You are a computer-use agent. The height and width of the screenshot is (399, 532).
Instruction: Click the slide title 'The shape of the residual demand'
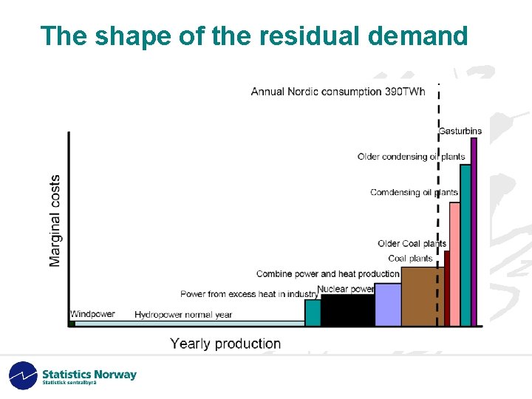(254, 36)
